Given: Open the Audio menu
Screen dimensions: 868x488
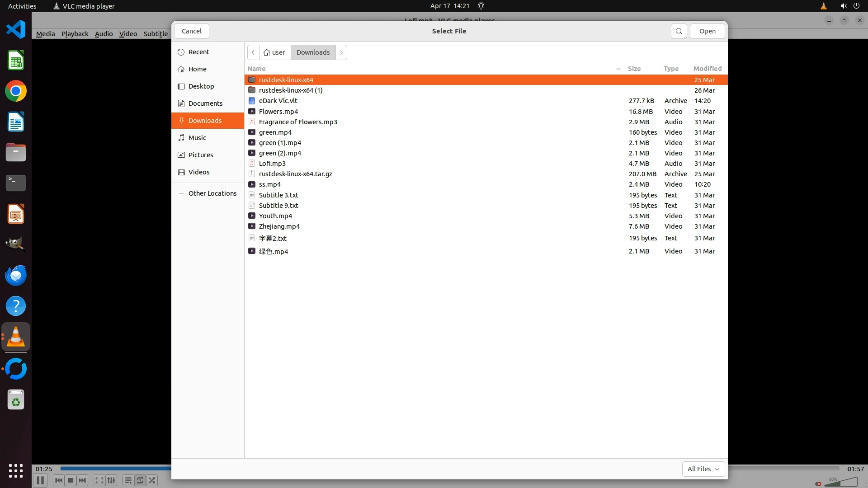Looking at the screenshot, I should click(104, 34).
